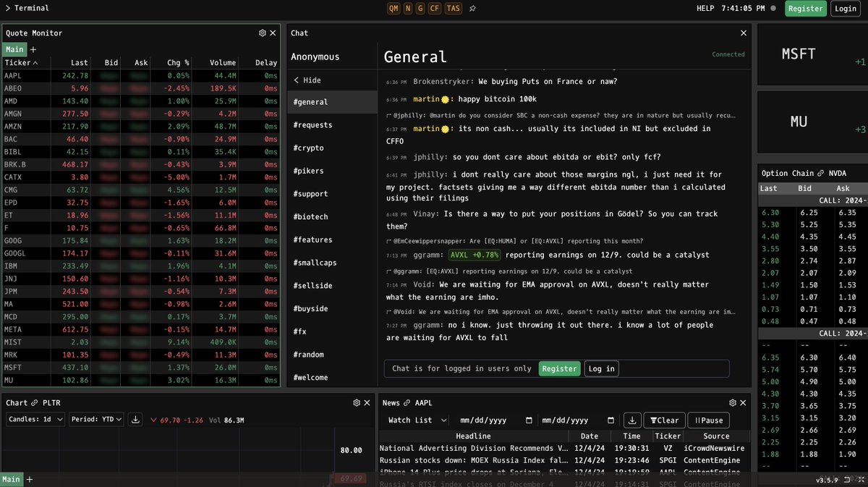Add a new tab in Quote Monitor
The width and height of the screenshot is (868, 487).
(x=33, y=49)
